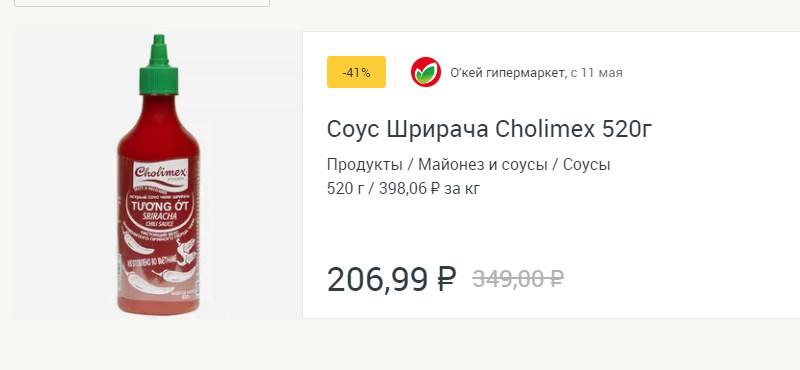Select the "Продукты" breadcrumb category
Viewport: 800px width, 370px height.
point(364,165)
